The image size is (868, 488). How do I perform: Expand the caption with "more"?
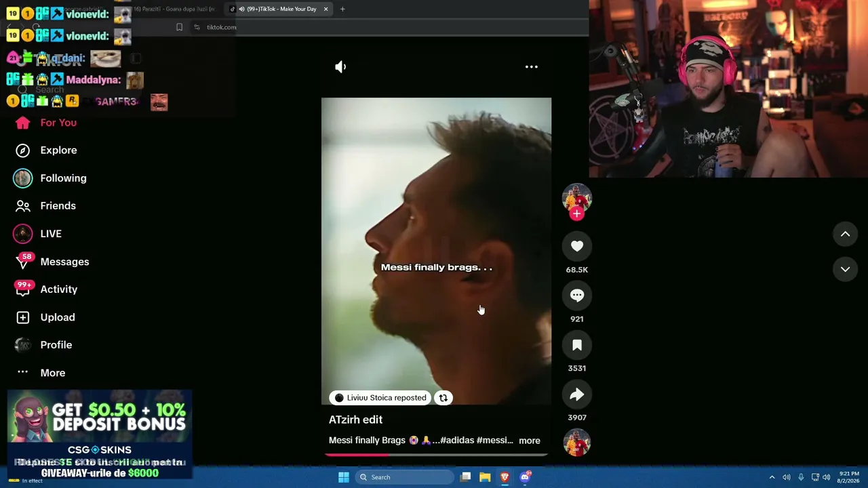(x=530, y=441)
